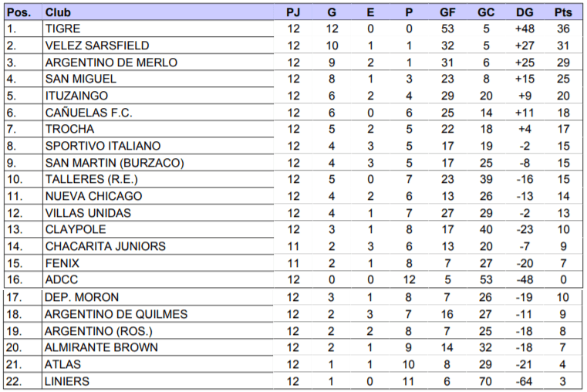Select the NUEVA CHICAGO club cell
Image resolution: width=587 pixels, height=392 pixels.
[x=93, y=196]
